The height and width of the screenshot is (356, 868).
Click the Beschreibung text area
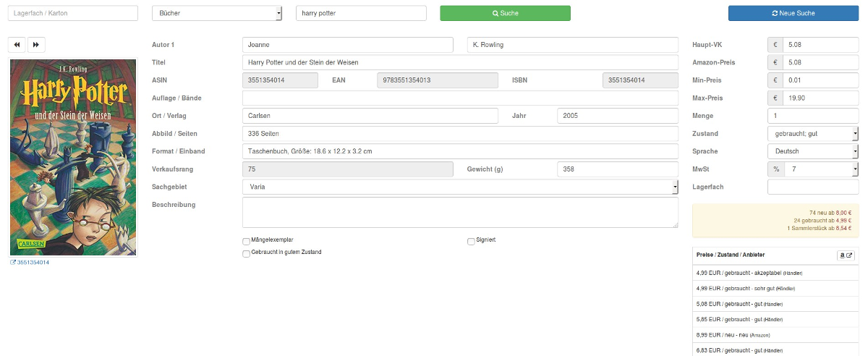point(460,213)
